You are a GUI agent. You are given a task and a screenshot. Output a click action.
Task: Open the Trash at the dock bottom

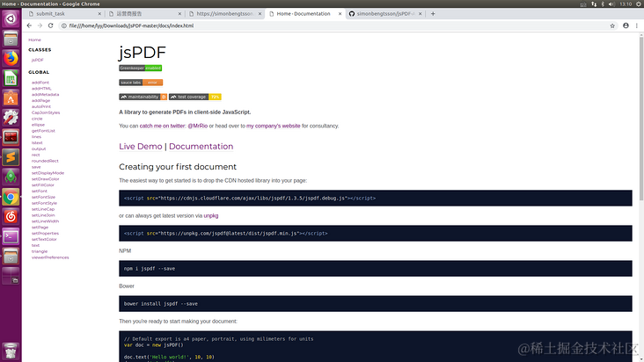point(11,351)
